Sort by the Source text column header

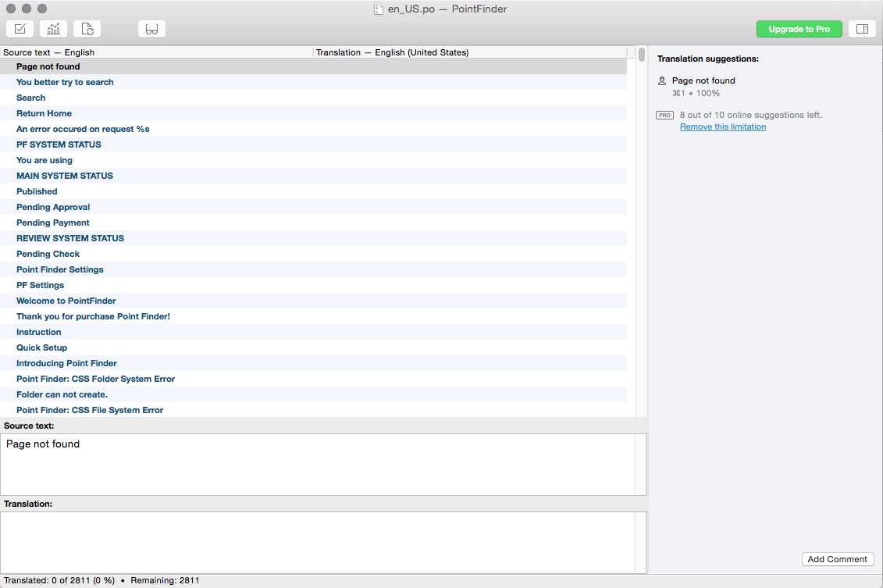pyautogui.click(x=156, y=52)
